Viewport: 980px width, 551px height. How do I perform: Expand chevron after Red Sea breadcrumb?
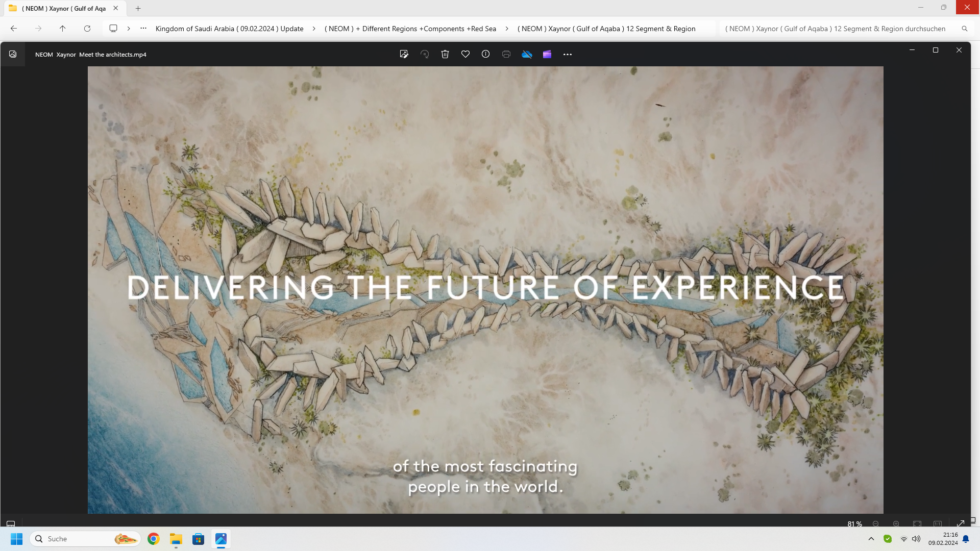tap(507, 29)
